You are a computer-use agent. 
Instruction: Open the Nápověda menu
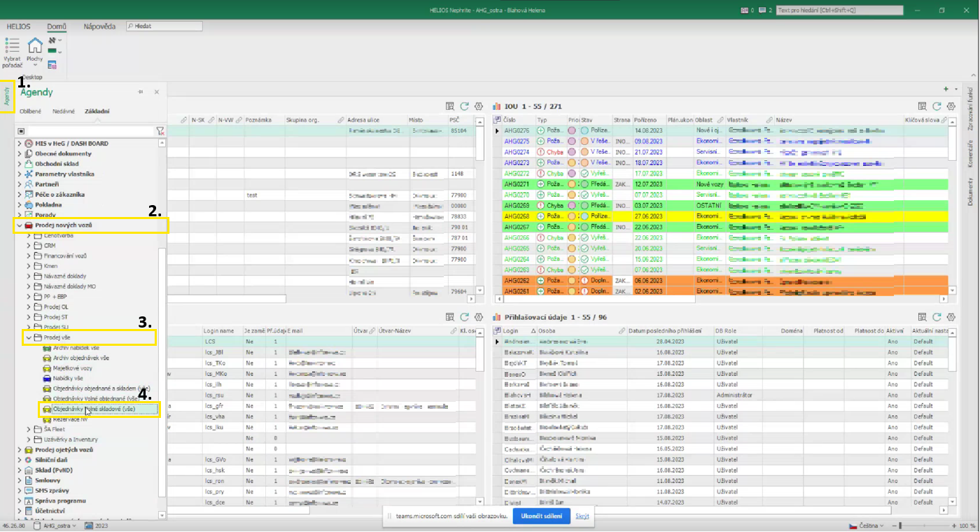coord(99,27)
